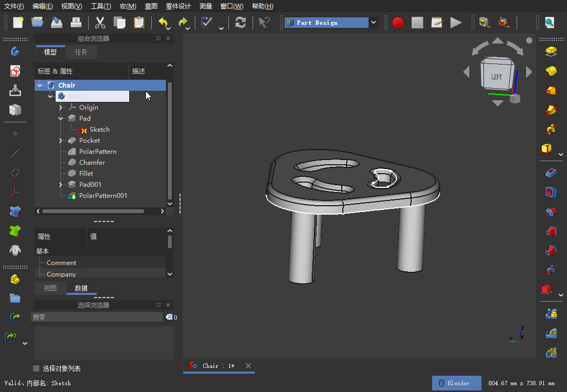
Task: Expand the Origin tree node
Action: click(61, 107)
